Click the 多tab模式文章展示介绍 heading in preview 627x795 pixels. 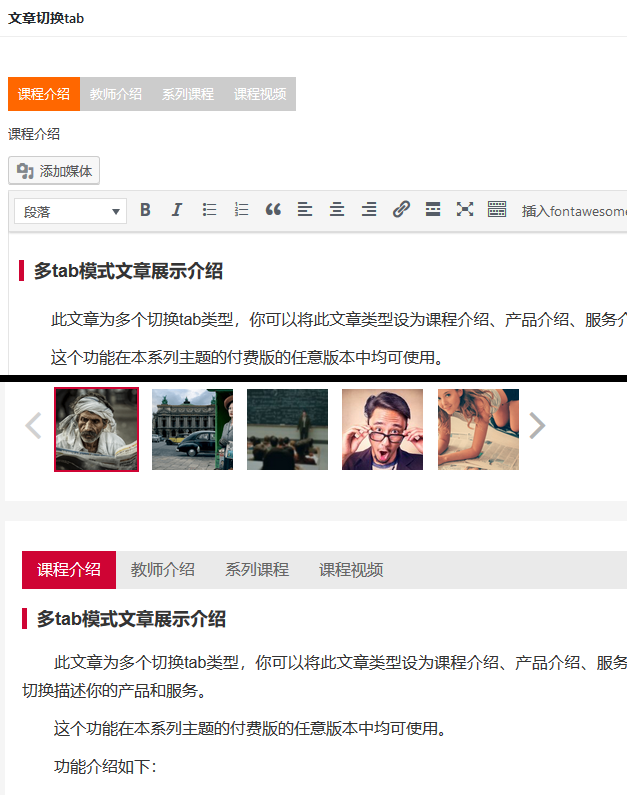[131, 619]
